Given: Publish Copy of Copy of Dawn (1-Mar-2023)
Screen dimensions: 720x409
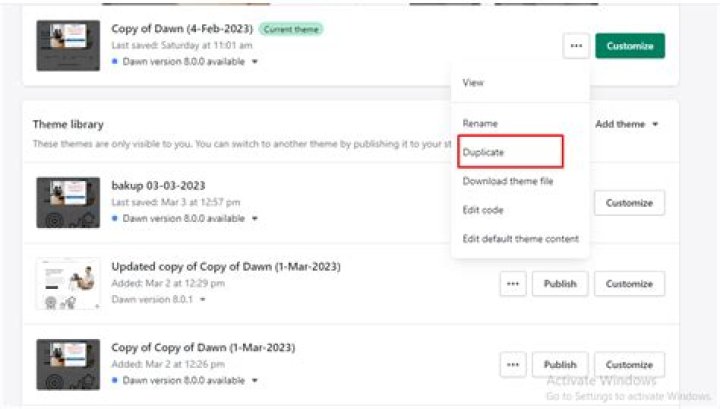Looking at the screenshot, I should pos(560,364).
